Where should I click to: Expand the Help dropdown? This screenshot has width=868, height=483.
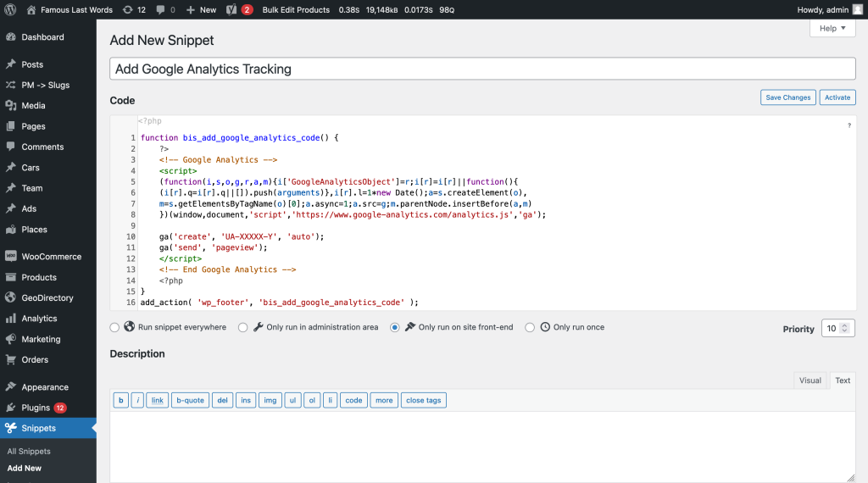(x=832, y=28)
